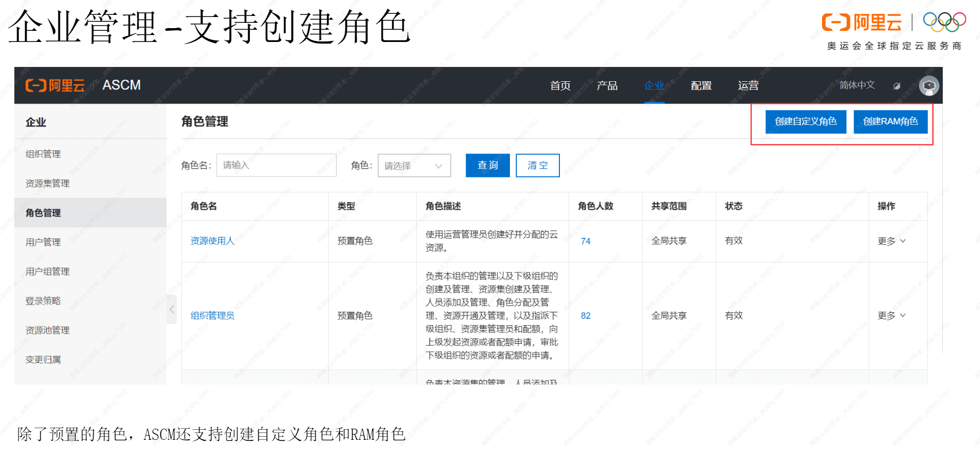Click the theme icon beside 简体中文

tap(897, 86)
